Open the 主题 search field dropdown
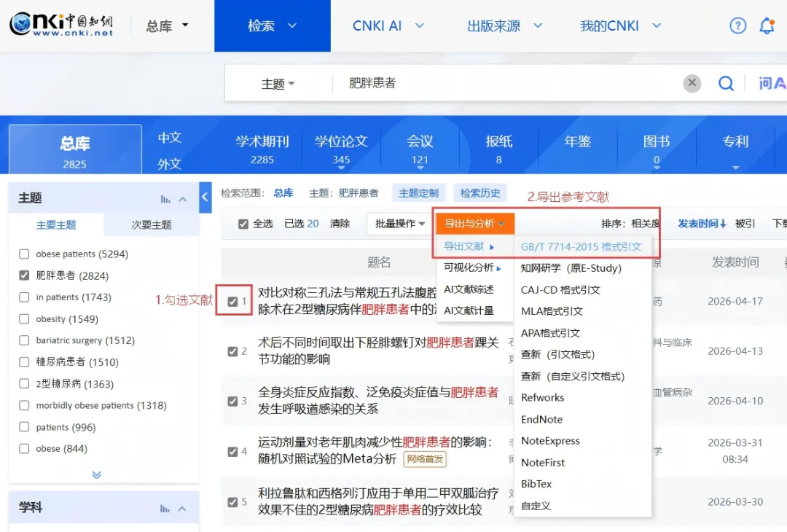The width and height of the screenshot is (787, 532). tap(278, 84)
